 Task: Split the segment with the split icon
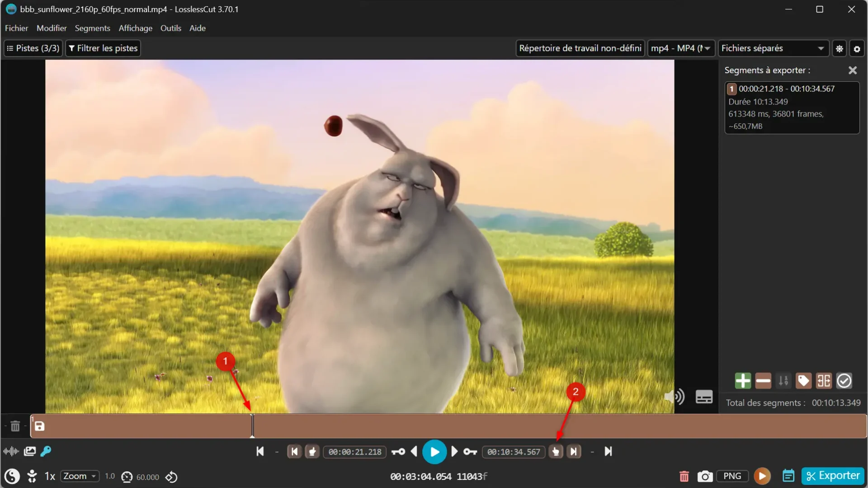click(824, 381)
